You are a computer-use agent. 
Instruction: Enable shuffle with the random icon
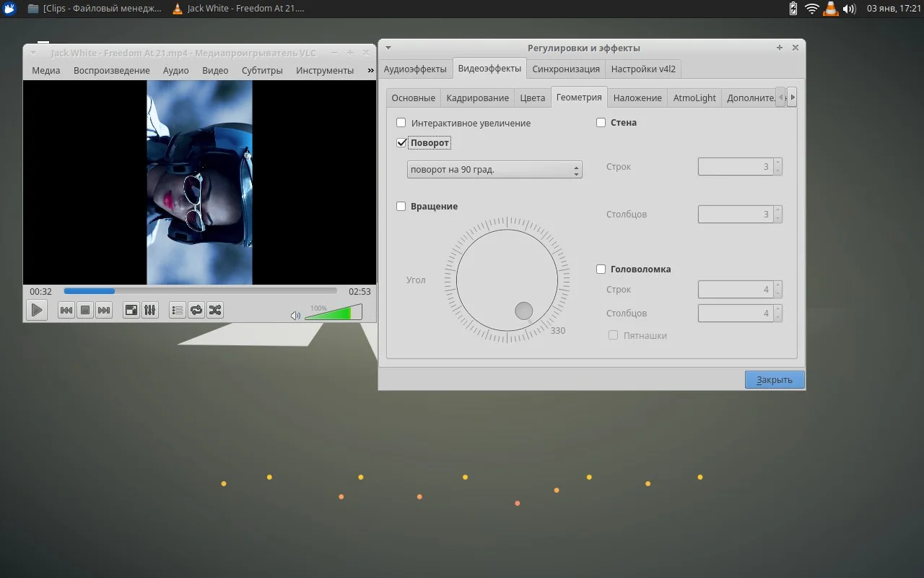[x=214, y=311]
